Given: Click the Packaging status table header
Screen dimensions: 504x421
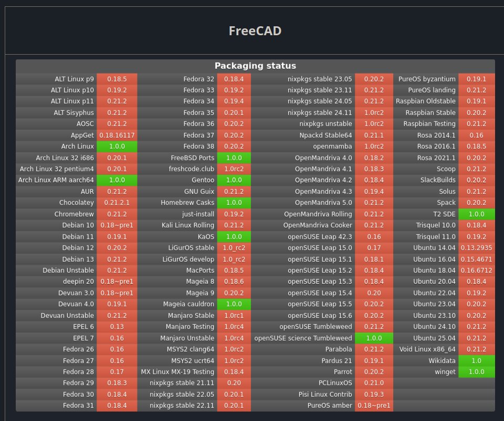Looking at the screenshot, I should point(255,66).
